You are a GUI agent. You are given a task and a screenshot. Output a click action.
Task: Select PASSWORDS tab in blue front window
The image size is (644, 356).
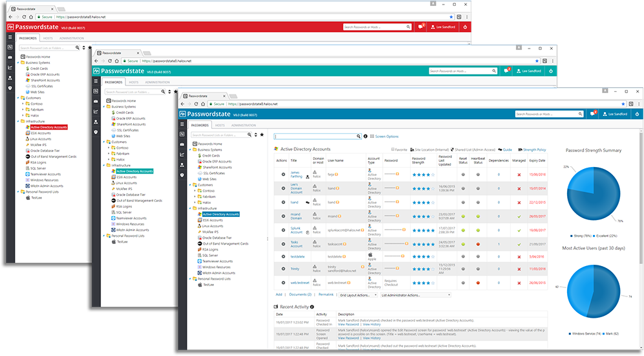[200, 125]
